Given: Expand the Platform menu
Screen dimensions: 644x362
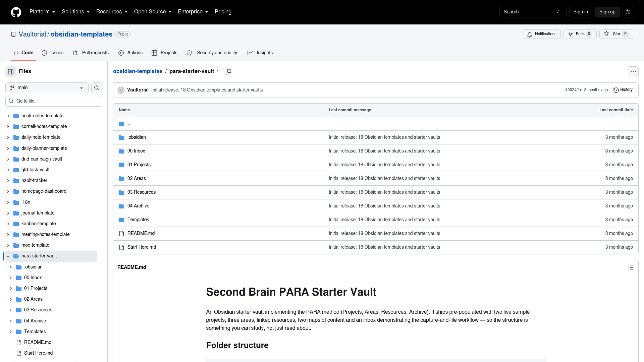Looking at the screenshot, I should pyautogui.click(x=42, y=12).
